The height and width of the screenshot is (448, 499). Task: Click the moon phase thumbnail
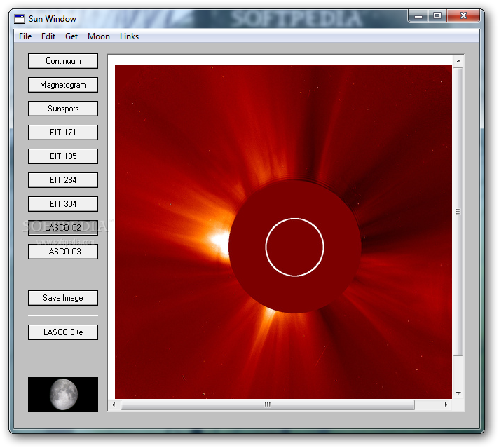[x=63, y=395]
